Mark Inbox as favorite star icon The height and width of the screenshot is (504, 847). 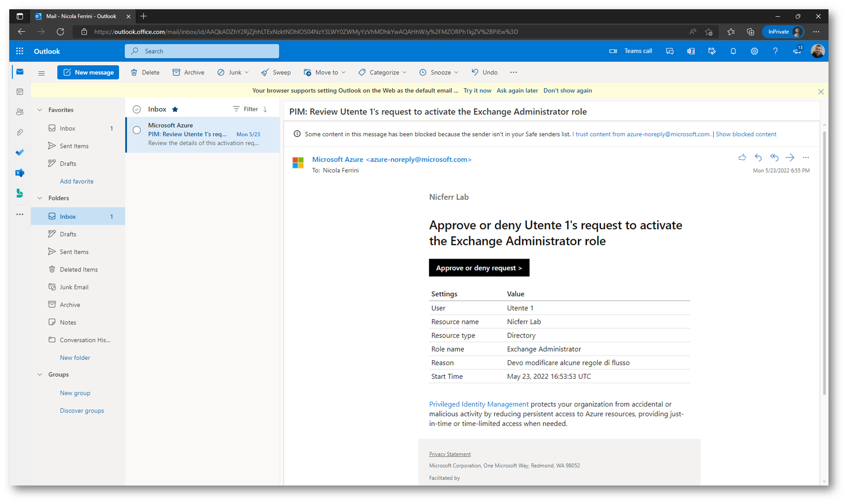pos(175,109)
